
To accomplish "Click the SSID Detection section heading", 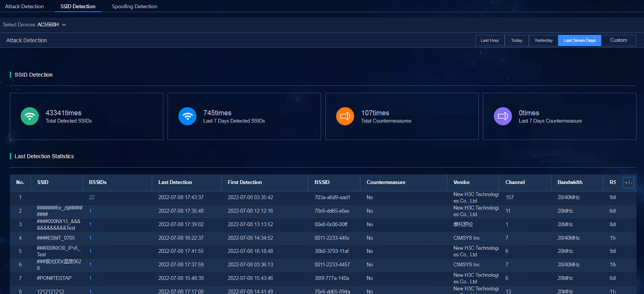I will pos(33,75).
